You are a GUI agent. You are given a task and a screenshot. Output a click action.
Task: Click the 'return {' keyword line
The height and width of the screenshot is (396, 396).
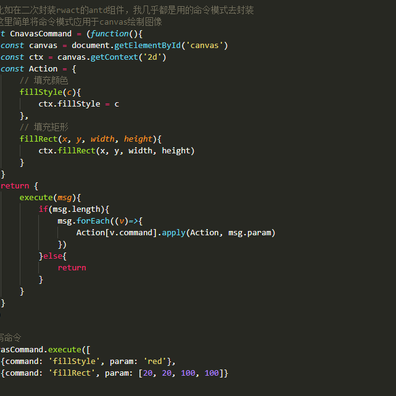point(19,186)
